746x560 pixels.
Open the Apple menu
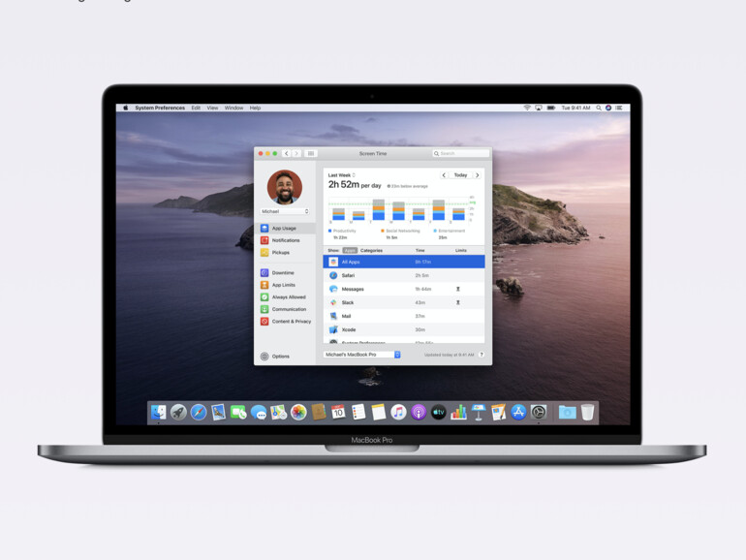point(126,108)
